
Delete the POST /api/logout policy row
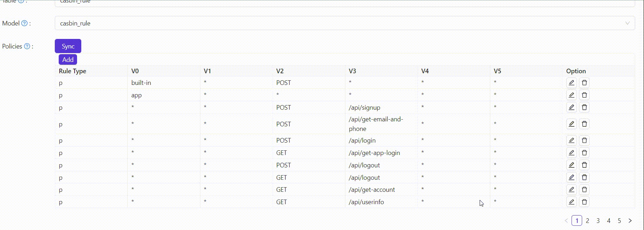pos(584,165)
